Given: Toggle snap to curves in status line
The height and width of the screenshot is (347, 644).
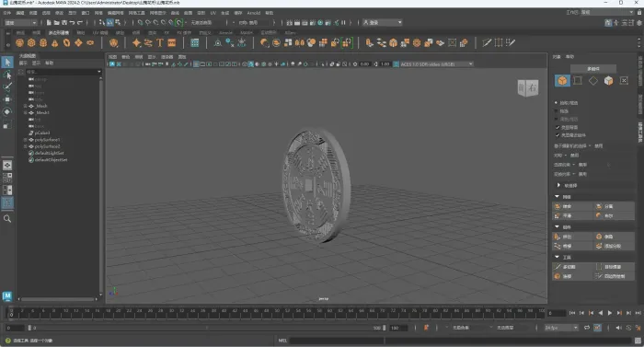Looking at the screenshot, I should [x=148, y=23].
